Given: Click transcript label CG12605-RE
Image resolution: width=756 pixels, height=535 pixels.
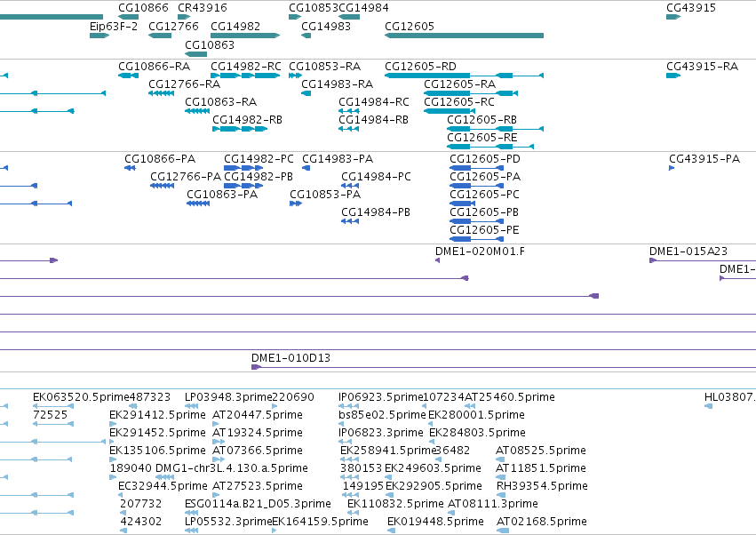Looking at the screenshot, I should pos(482,138).
